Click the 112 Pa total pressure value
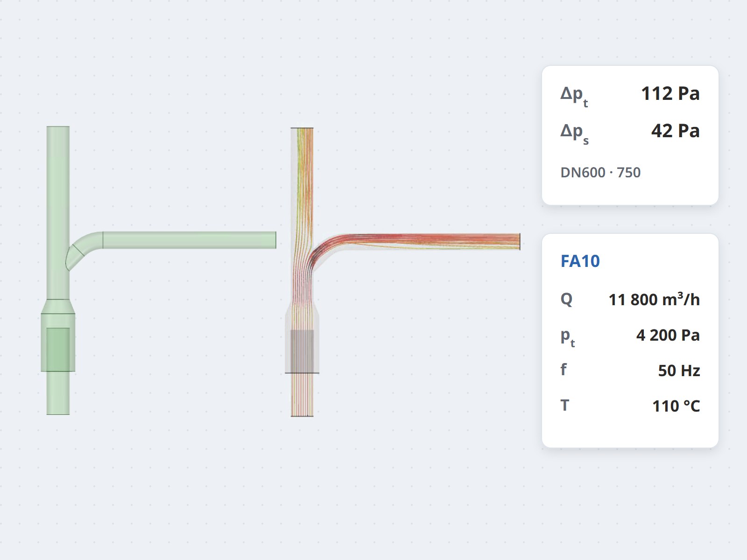This screenshot has height=560, width=747. pos(670,94)
